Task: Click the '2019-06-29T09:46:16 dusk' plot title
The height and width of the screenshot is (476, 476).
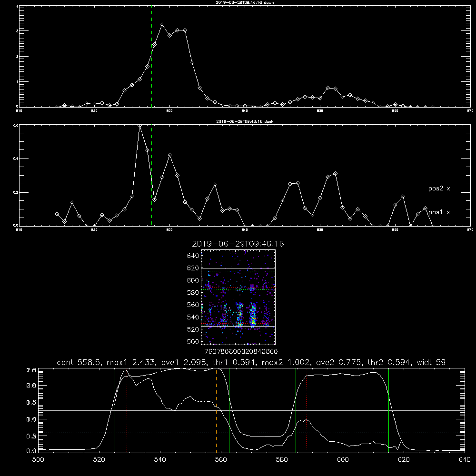Action: click(x=245, y=121)
